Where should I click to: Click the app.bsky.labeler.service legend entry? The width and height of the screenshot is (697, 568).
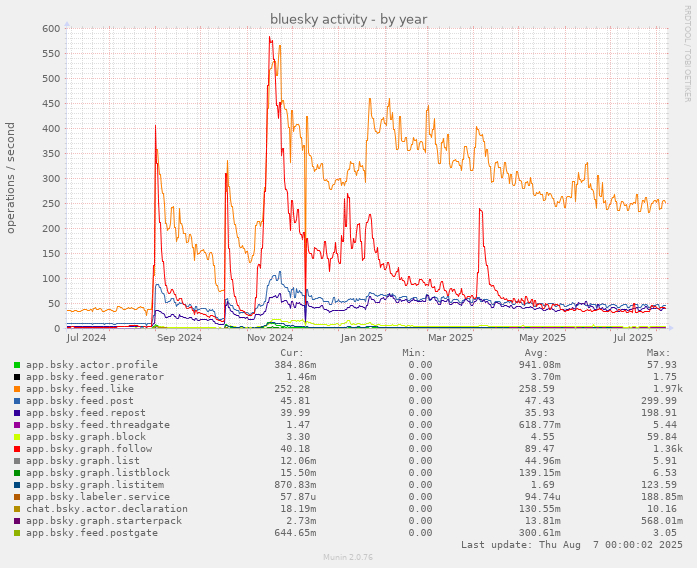coord(97,497)
